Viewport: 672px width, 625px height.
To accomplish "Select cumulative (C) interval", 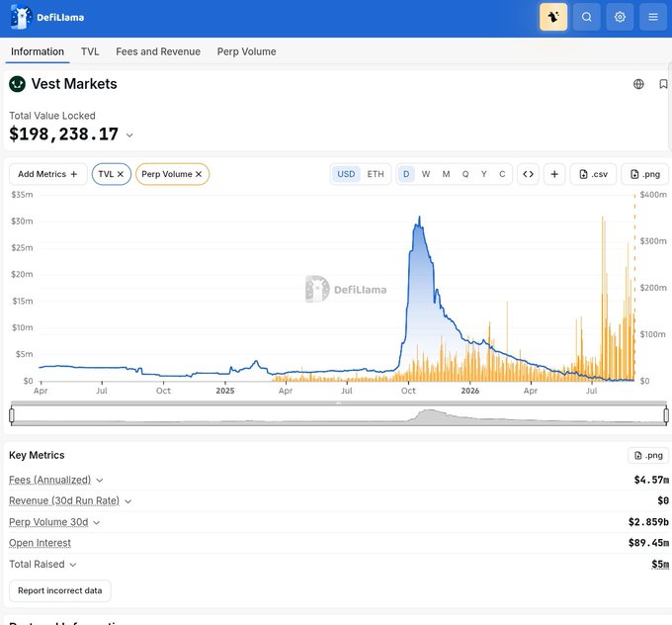I will pyautogui.click(x=502, y=174).
